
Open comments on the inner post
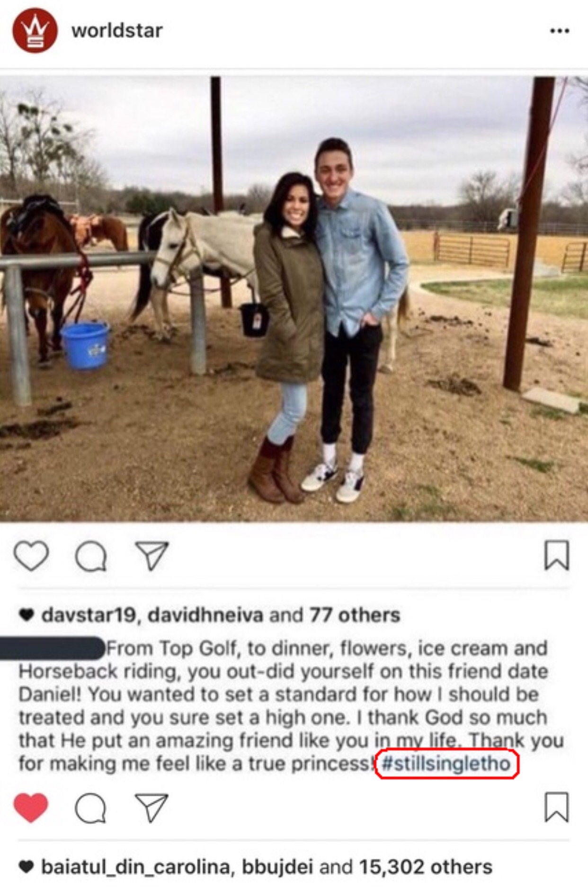coord(90,556)
